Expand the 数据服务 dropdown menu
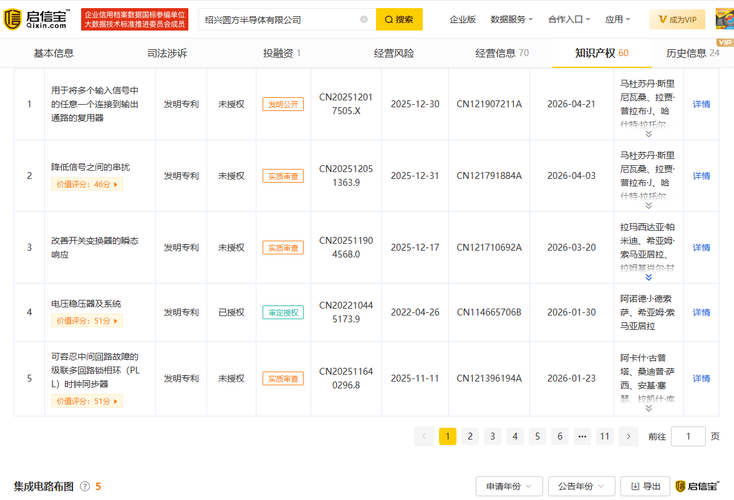The width and height of the screenshot is (734, 500). tap(512, 19)
